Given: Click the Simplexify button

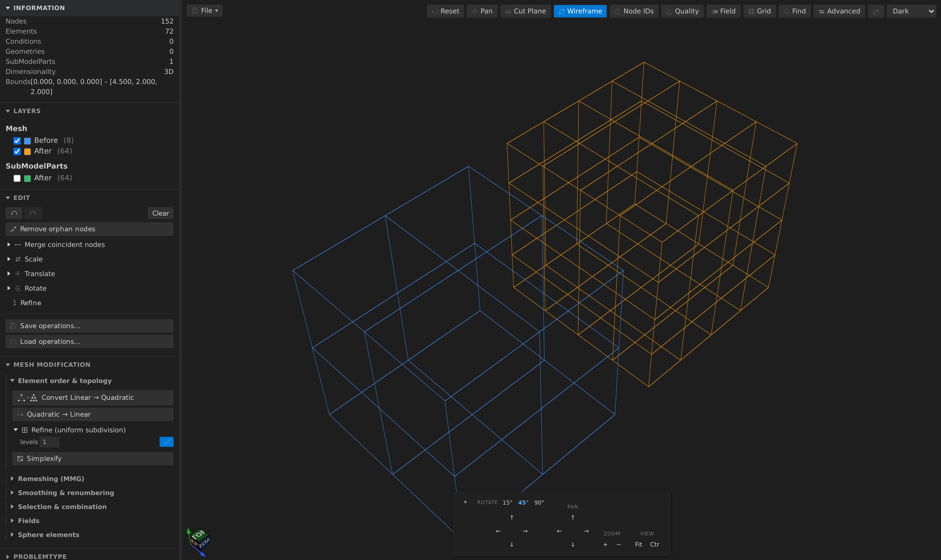Looking at the screenshot, I should pos(93,458).
